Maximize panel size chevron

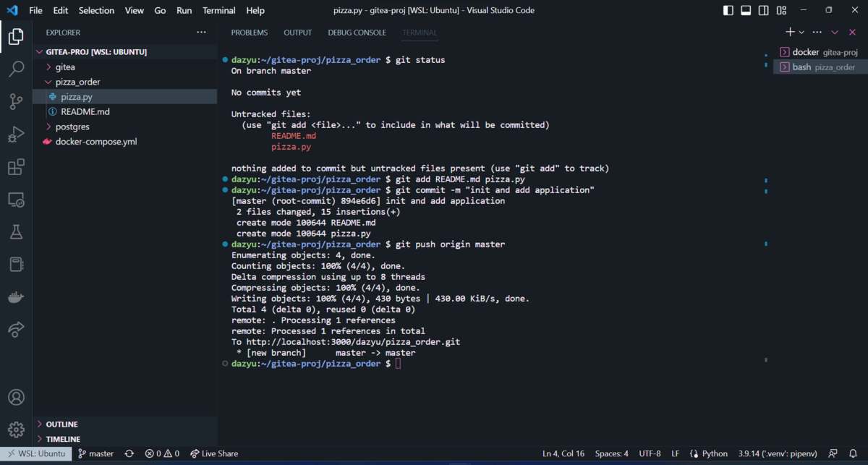[x=835, y=33]
